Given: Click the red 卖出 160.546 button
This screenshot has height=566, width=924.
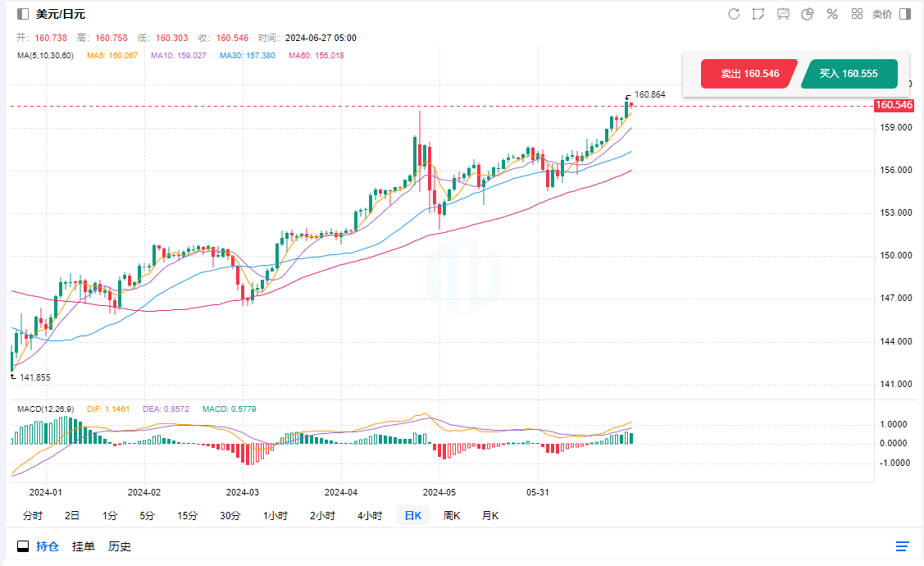Looking at the screenshot, I should coord(749,74).
